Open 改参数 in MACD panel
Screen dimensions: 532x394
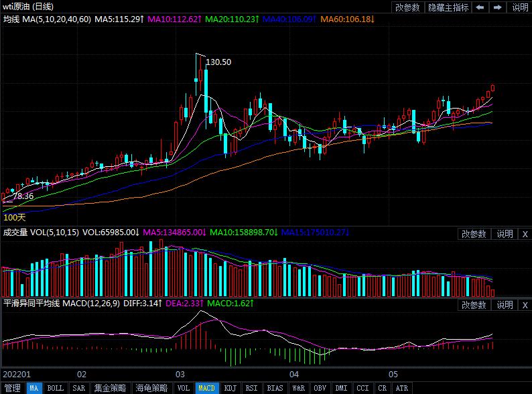pyautogui.click(x=474, y=305)
